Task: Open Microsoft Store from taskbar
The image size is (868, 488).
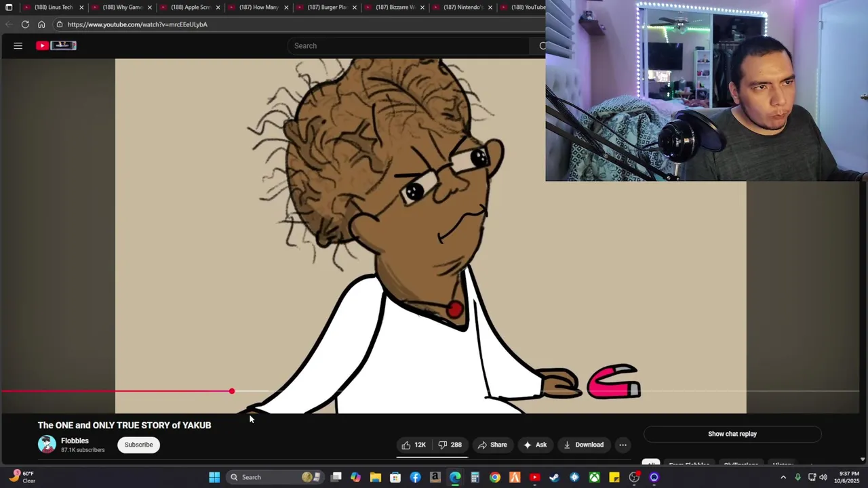Action: 395,477
